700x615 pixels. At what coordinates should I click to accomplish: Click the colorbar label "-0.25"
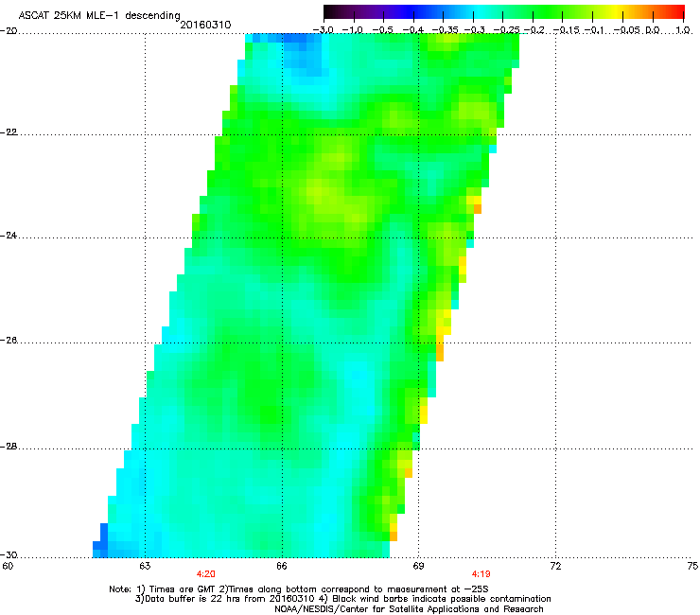pos(506,30)
